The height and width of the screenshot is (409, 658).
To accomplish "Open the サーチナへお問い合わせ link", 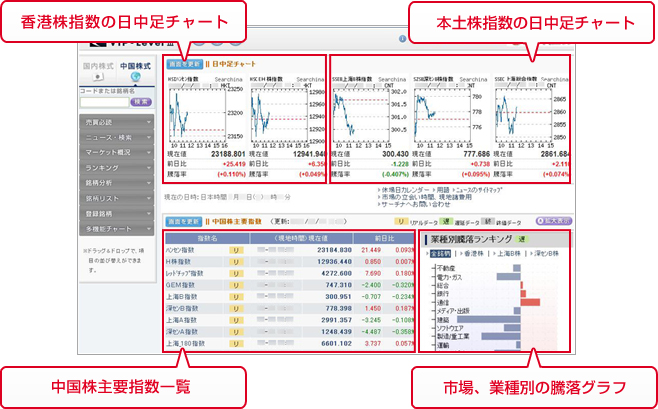I will pos(414,204).
